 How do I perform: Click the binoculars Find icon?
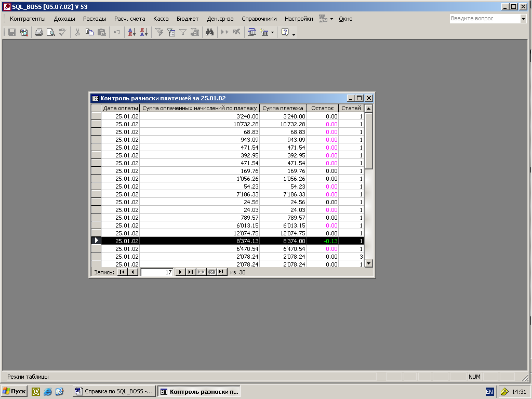209,32
